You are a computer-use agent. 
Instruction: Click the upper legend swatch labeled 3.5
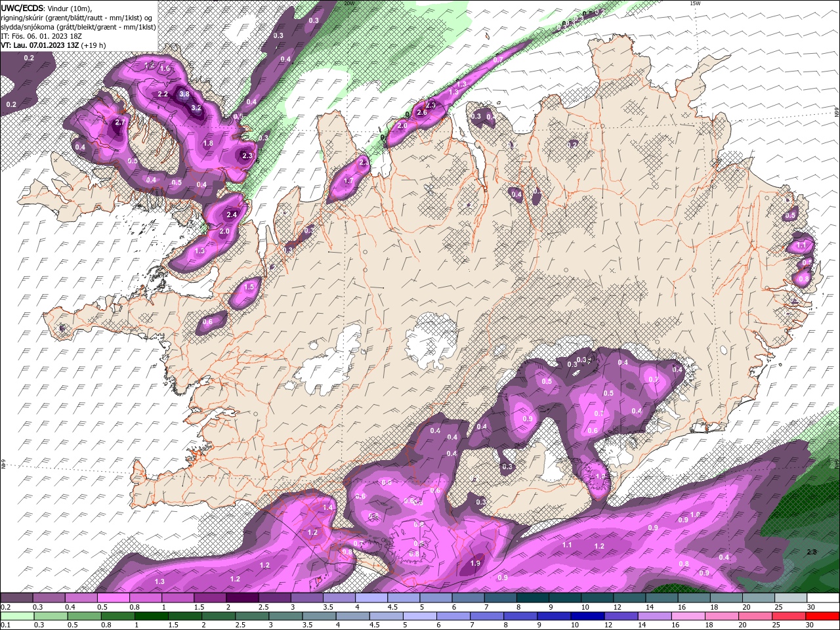tap(339, 598)
